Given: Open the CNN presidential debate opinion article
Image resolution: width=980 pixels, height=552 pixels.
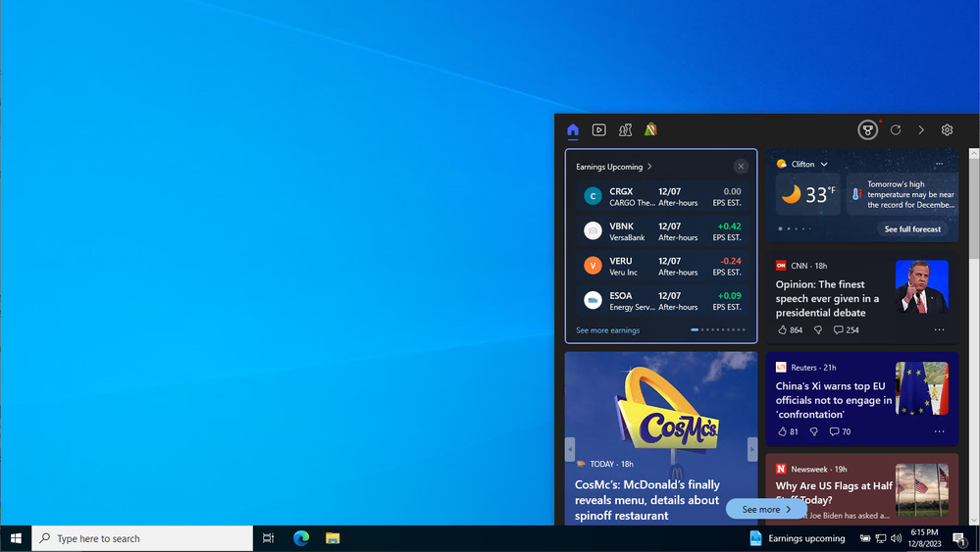Looking at the screenshot, I should tap(827, 298).
